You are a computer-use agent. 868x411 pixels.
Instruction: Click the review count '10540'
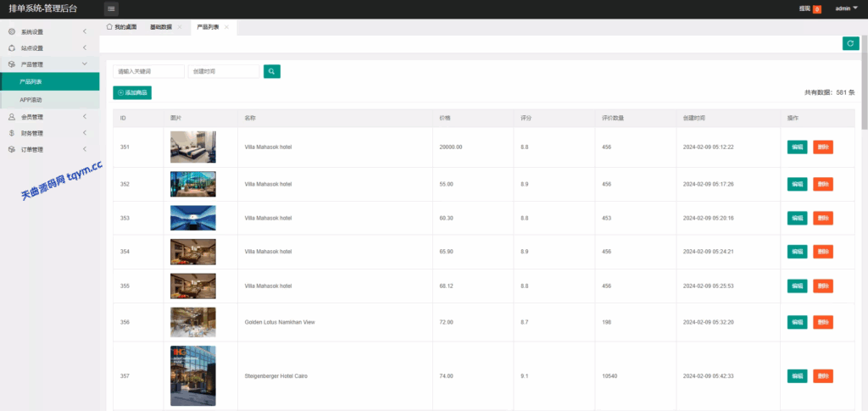609,376
